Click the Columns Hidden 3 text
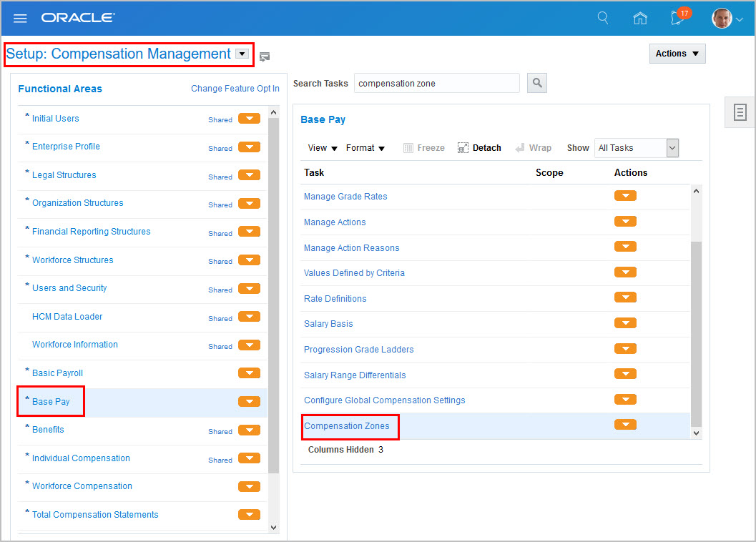This screenshot has width=756, height=542. [345, 450]
